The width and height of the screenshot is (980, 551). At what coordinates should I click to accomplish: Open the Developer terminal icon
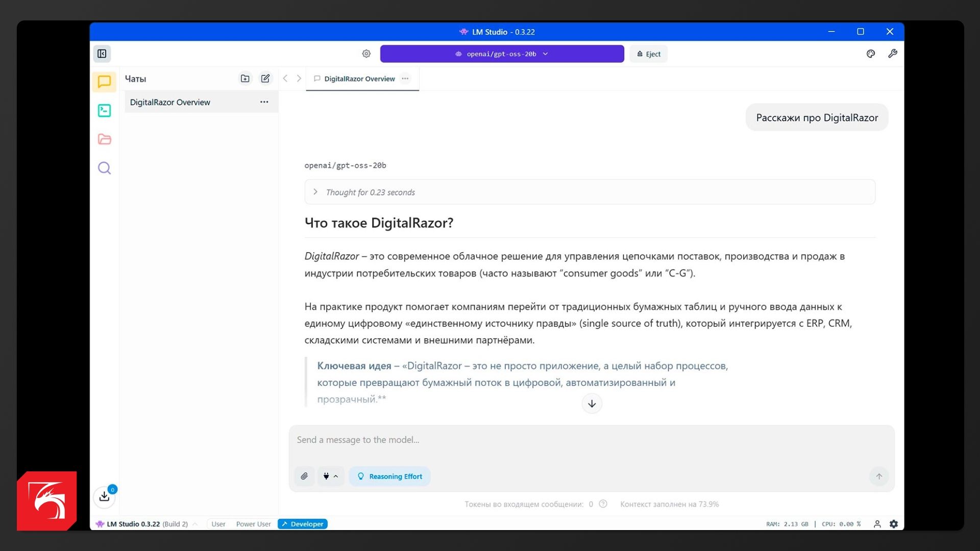coord(104,110)
